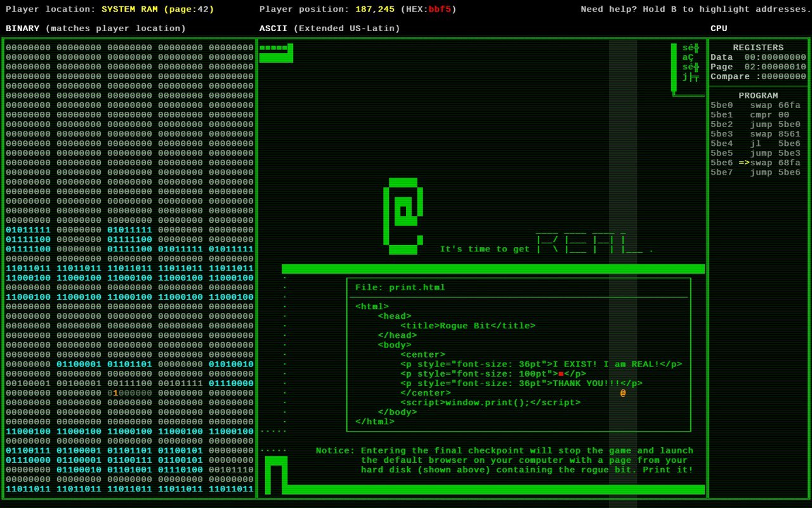Click the binary byte 01010010

tap(231, 364)
